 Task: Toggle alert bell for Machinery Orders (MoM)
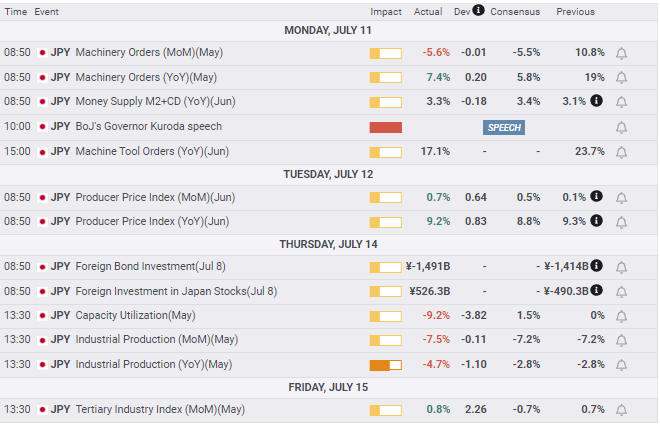click(621, 53)
